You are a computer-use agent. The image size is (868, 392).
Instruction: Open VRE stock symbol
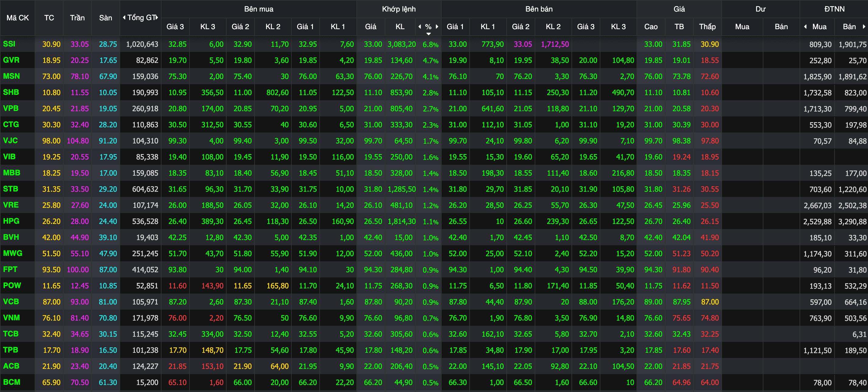pos(11,205)
